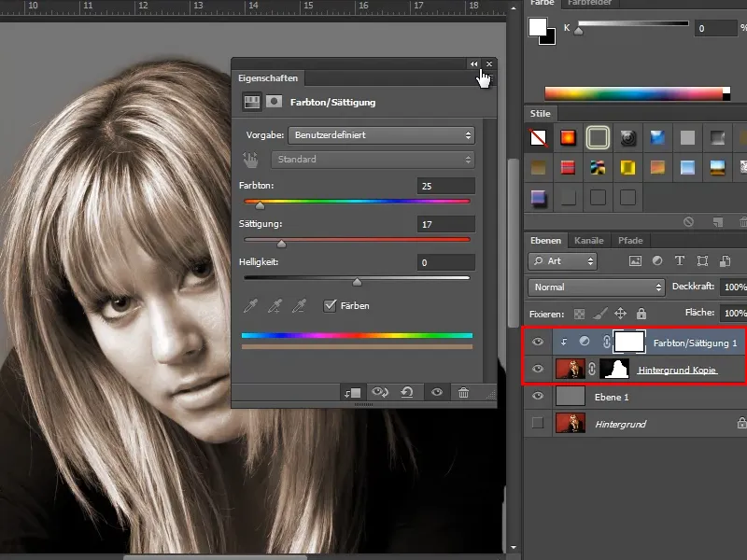Collapse the Eigenschaften panel with double arrows

[x=473, y=63]
